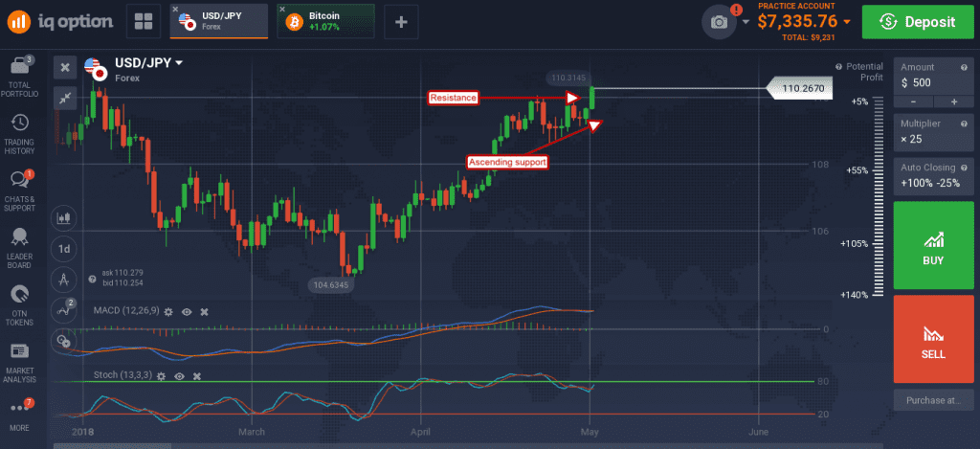Click the 110.2670 current price tag

tap(799, 89)
